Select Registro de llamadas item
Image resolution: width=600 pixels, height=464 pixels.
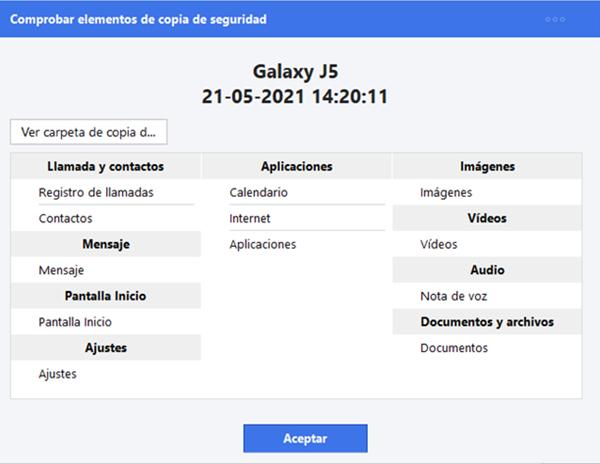click(x=96, y=192)
